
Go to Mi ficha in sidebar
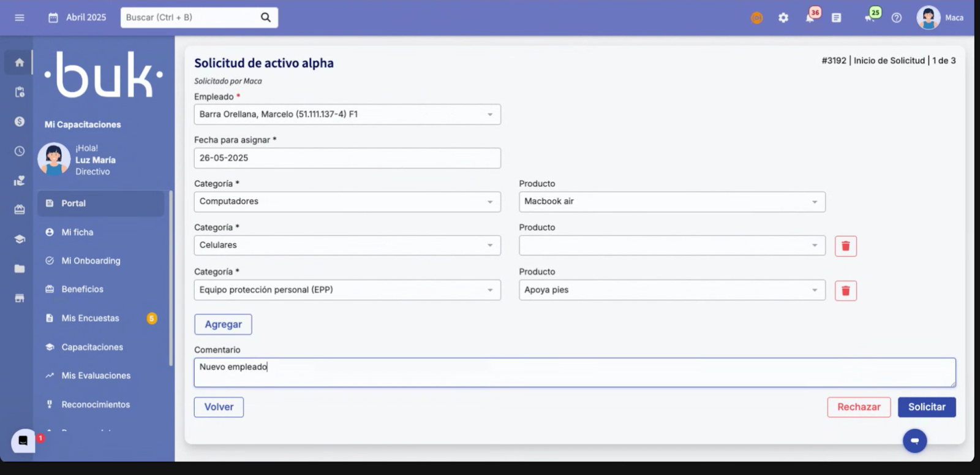pyautogui.click(x=78, y=232)
